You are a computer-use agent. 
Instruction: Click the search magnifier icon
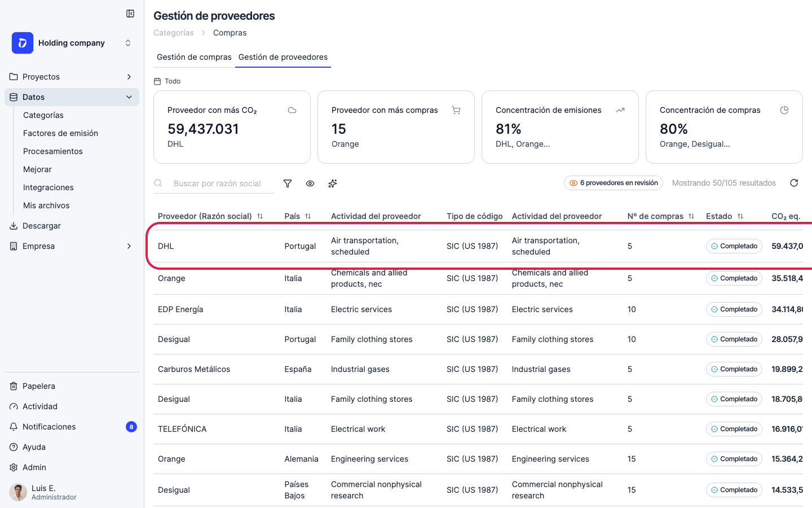[158, 183]
